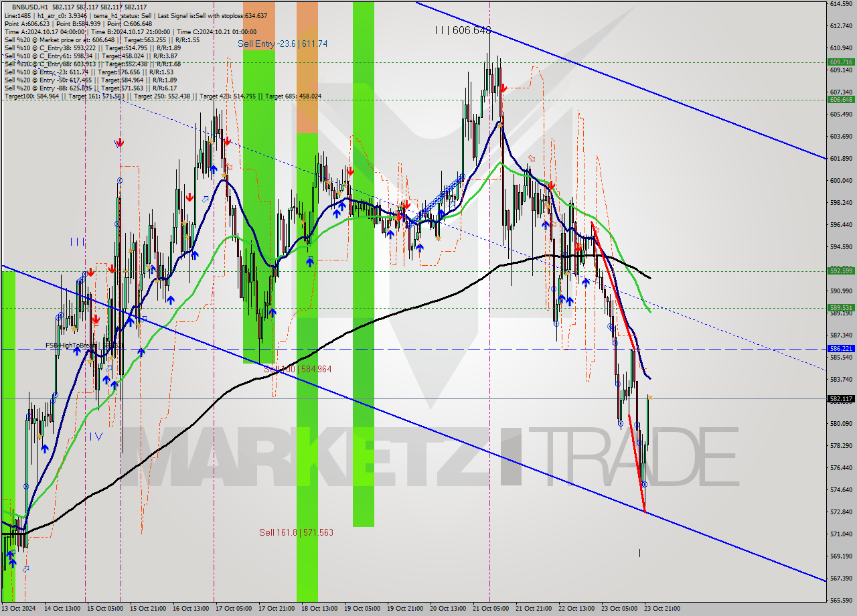Click the 614.490 price axis label
Viewport: 857px width, 616px height.
pos(841,3)
